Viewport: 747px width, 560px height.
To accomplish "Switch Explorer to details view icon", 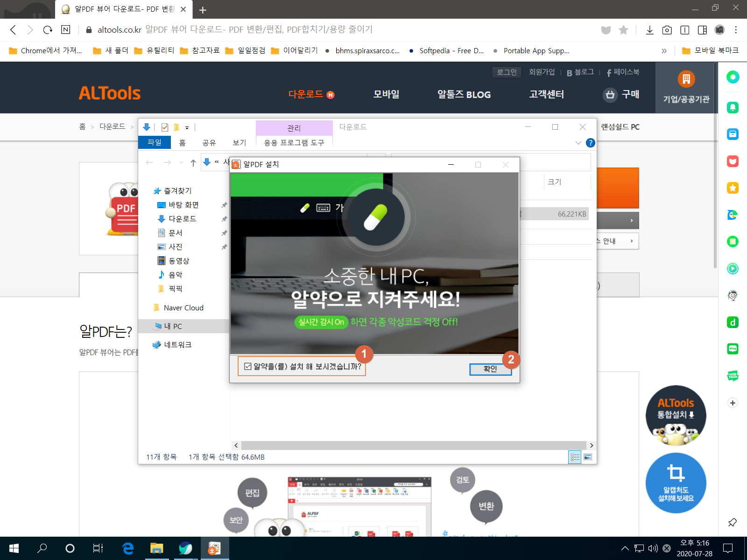I will pos(575,457).
